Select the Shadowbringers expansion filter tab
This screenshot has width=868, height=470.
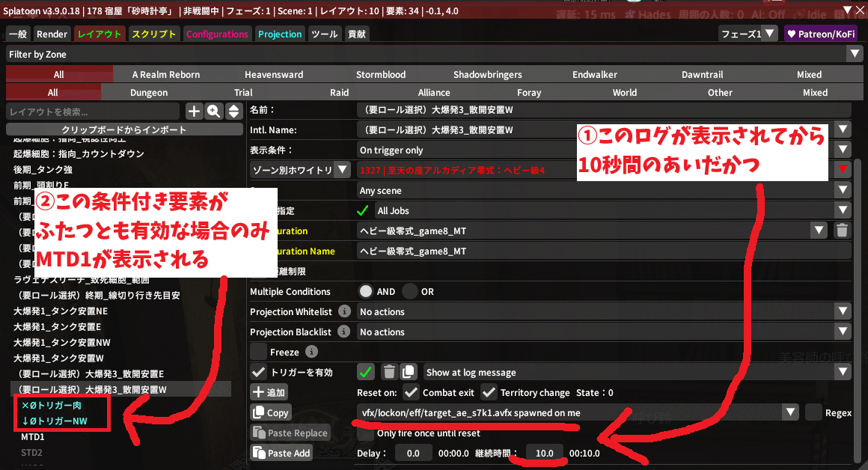(x=486, y=75)
